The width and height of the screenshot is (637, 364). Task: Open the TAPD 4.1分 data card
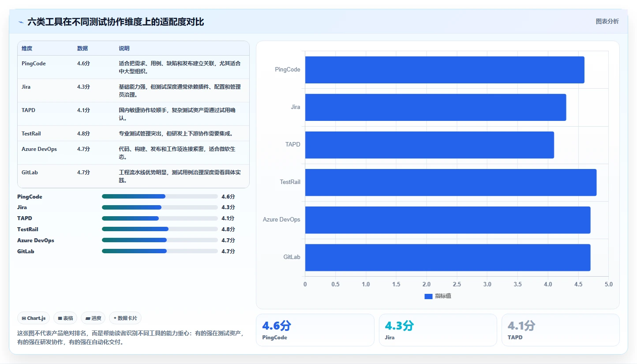click(x=561, y=330)
